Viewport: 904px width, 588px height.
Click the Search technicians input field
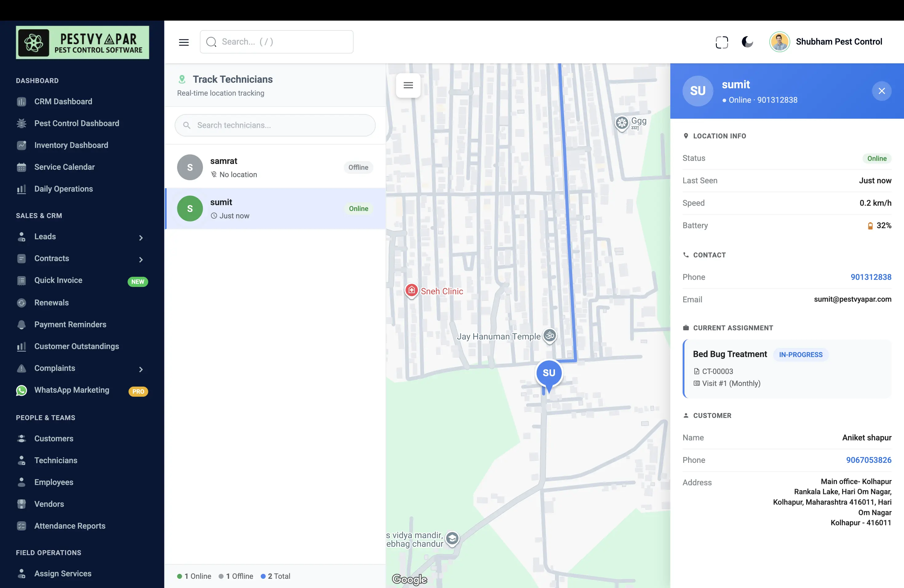pos(275,125)
